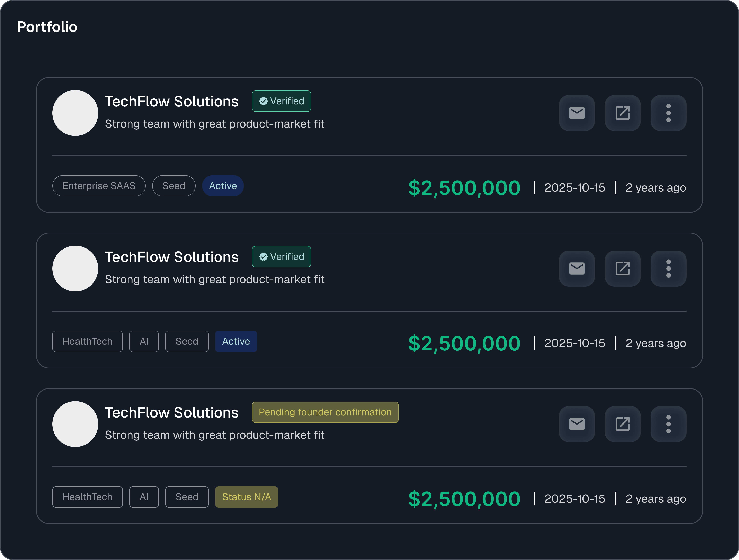The height and width of the screenshot is (560, 739).
Task: Click the external link icon on the pending card
Action: (x=622, y=424)
